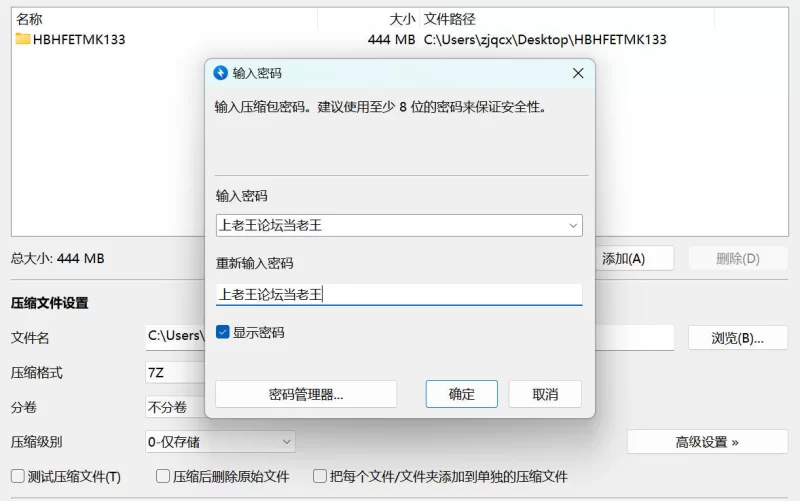The height and width of the screenshot is (501, 800).
Task: Uncheck the 显示密码 checkbox
Action: coord(223,332)
